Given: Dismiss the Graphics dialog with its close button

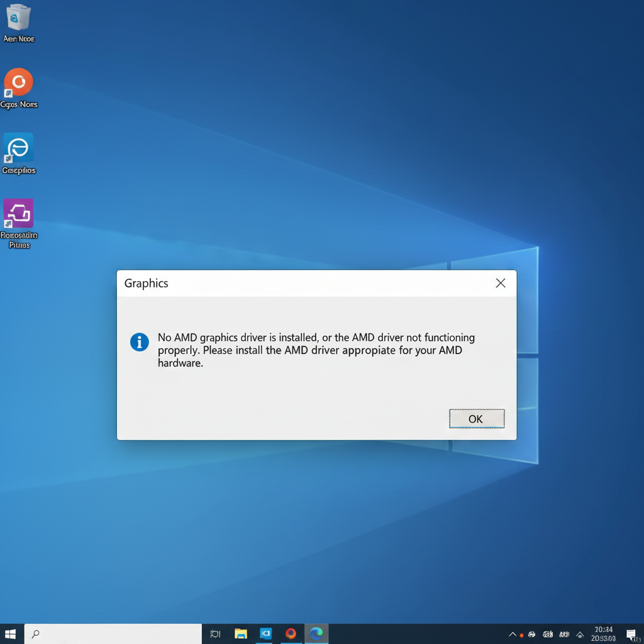Looking at the screenshot, I should click(x=501, y=283).
